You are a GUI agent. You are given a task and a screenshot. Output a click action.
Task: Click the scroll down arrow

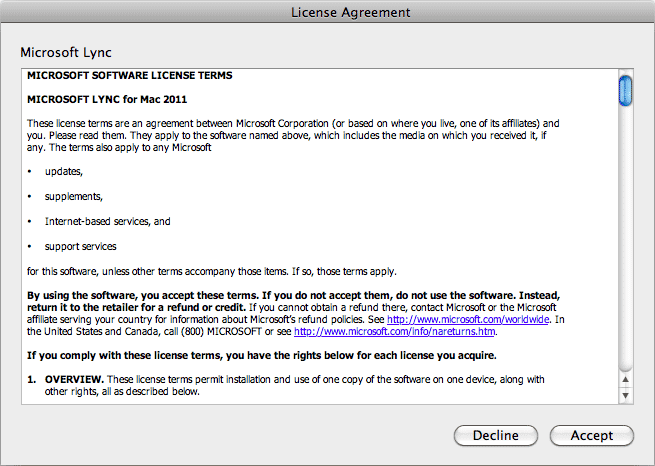click(625, 395)
